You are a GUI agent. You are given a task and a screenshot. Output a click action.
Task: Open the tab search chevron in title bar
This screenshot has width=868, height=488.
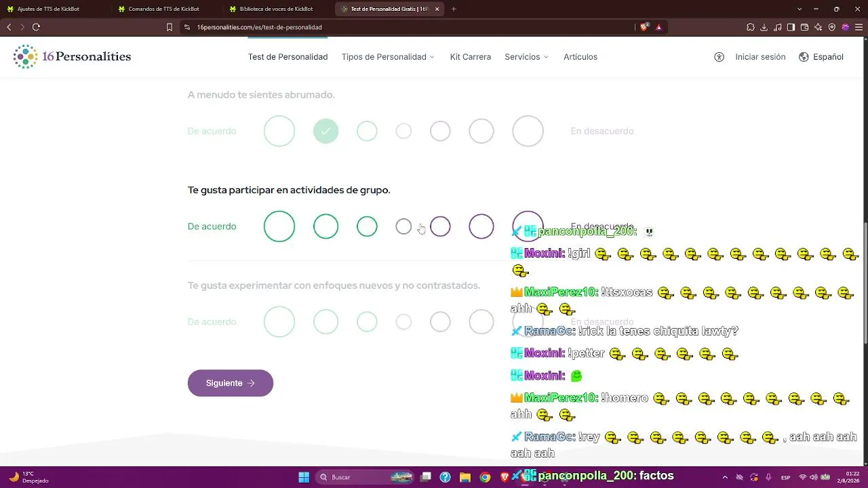800,9
